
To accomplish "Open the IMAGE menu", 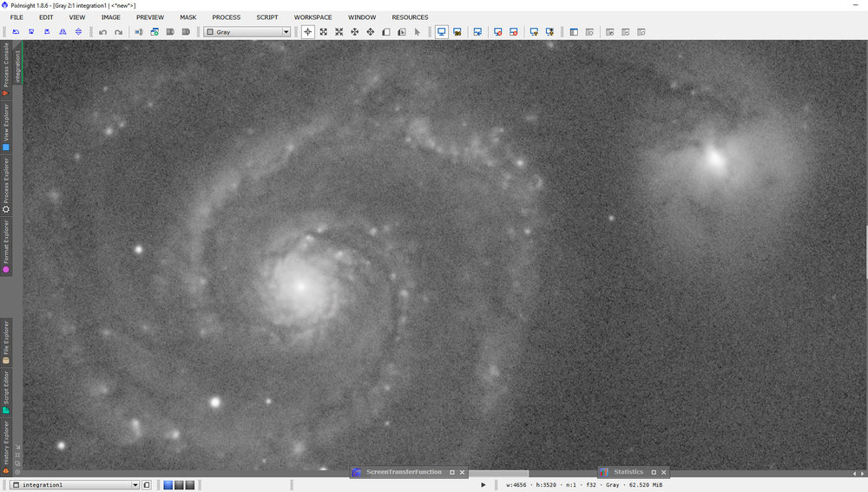I will tap(111, 17).
